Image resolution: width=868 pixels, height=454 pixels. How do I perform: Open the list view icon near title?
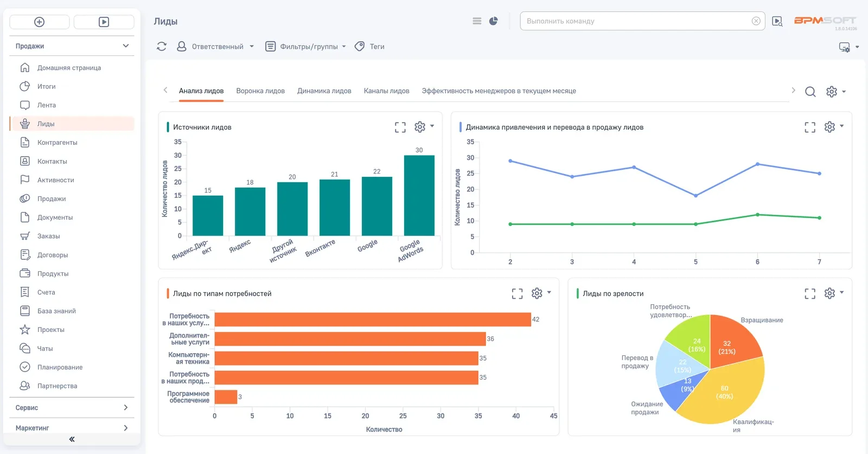(x=477, y=21)
